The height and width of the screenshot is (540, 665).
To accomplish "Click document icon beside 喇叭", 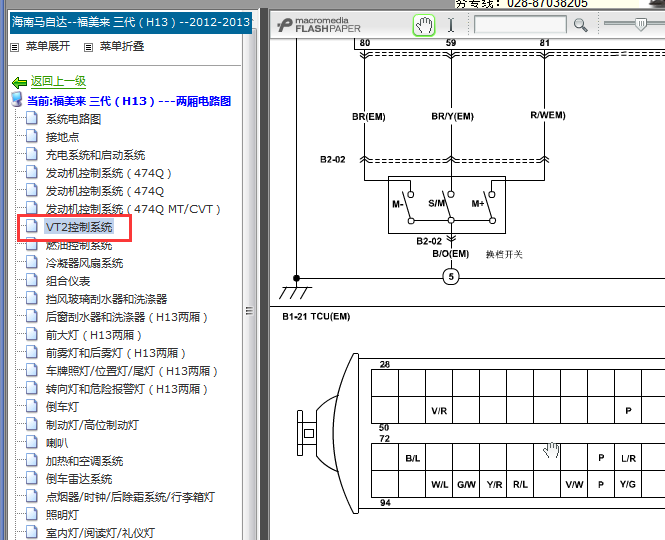I will point(32,442).
